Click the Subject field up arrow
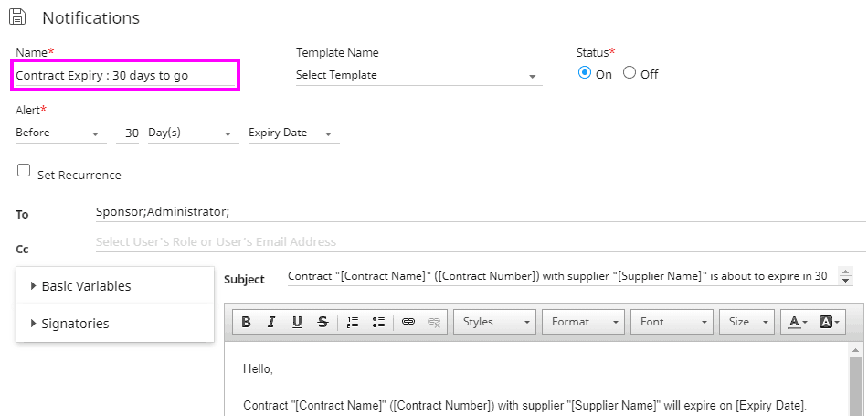The width and height of the screenshot is (868, 416). [845, 272]
